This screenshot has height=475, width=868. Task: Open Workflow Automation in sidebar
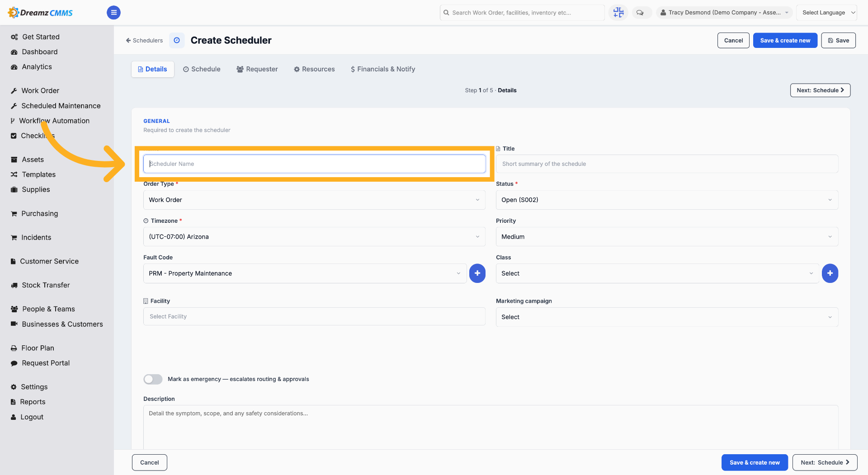coord(50,121)
